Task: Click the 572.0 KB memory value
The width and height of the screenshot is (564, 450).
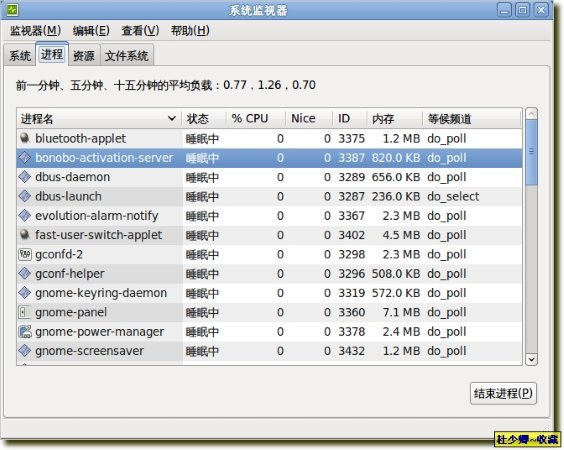Action: [x=396, y=293]
